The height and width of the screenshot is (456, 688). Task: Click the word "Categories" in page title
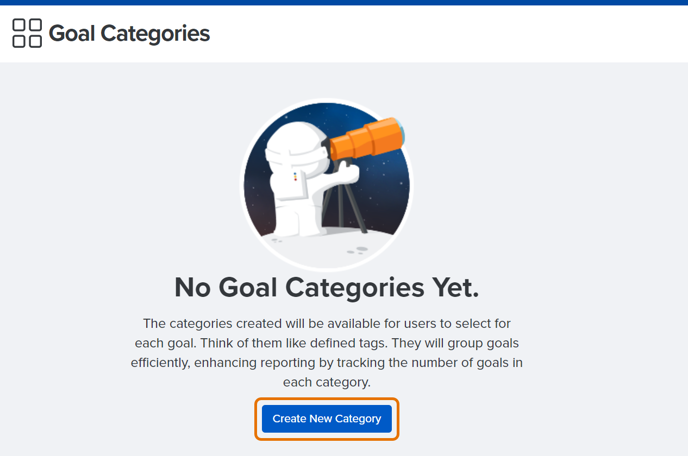[x=155, y=33]
